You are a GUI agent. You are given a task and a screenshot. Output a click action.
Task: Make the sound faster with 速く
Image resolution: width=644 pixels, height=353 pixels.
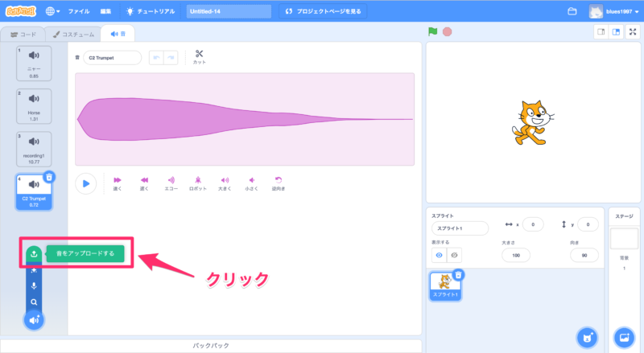point(118,183)
